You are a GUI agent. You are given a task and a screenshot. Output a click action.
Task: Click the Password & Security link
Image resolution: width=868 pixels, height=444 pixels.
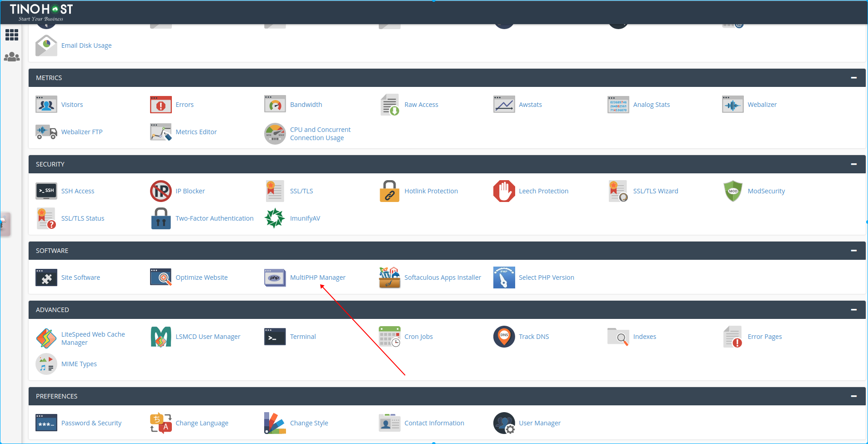[x=91, y=423]
